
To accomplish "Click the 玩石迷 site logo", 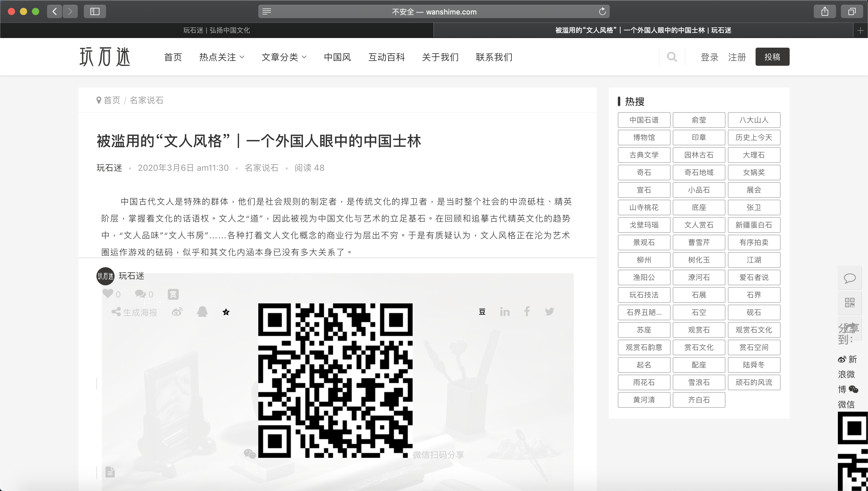I will (105, 57).
